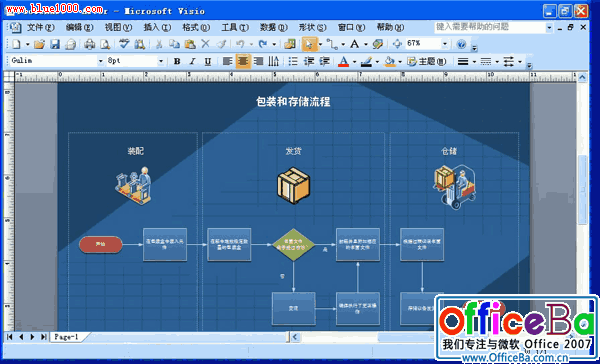Click the Increase Indent icon
This screenshot has width=600, height=364.
click(x=324, y=61)
